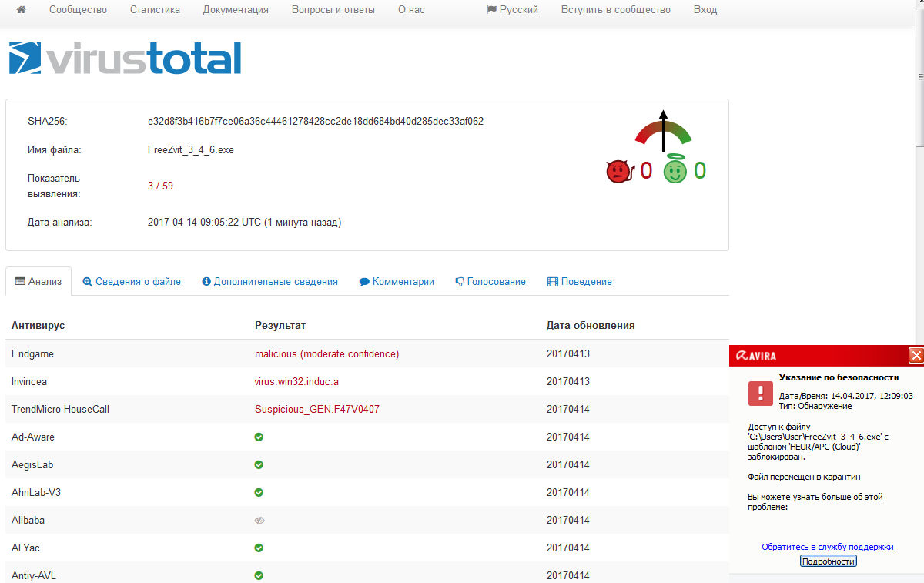This screenshot has height=583, width=924.
Task: Click Обратитесь в службу поддержки link
Action: (x=828, y=547)
